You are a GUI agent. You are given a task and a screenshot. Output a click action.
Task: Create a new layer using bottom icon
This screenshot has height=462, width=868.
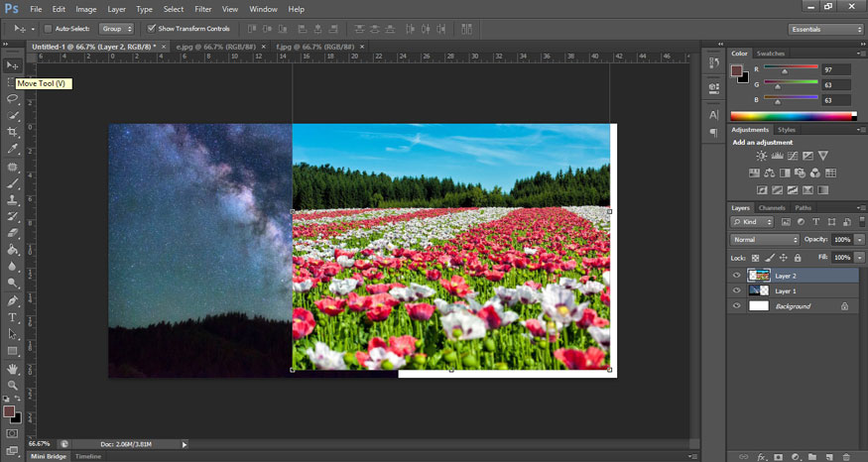point(829,456)
